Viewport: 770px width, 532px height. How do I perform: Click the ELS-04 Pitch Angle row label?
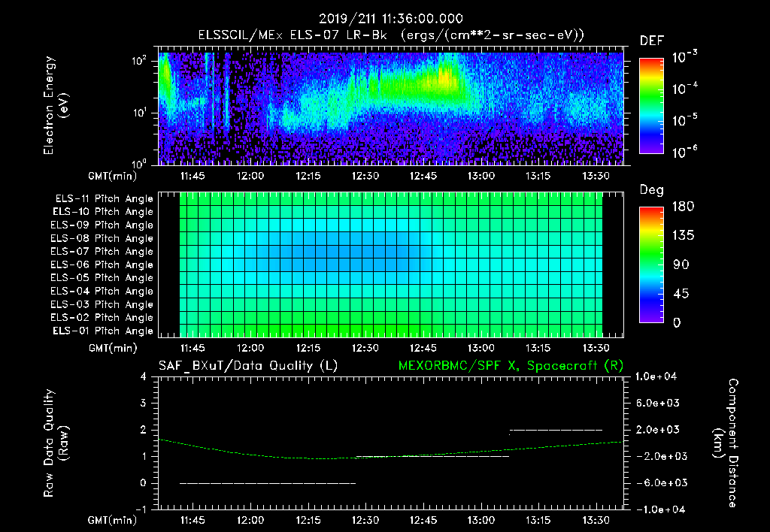click(x=102, y=291)
